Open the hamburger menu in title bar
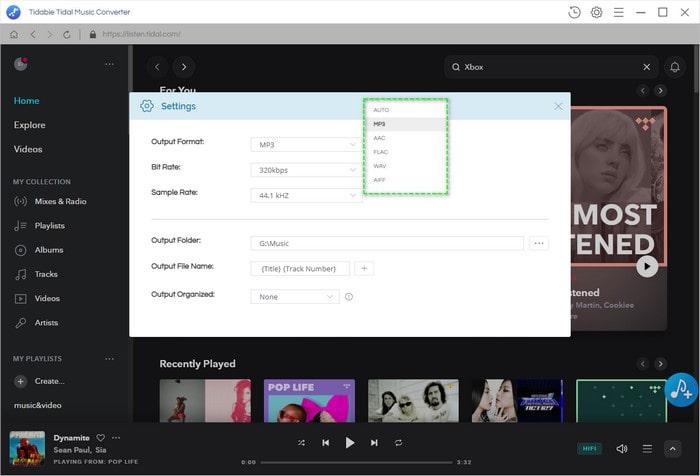Image resolution: width=700 pixels, height=476 pixels. coord(618,12)
